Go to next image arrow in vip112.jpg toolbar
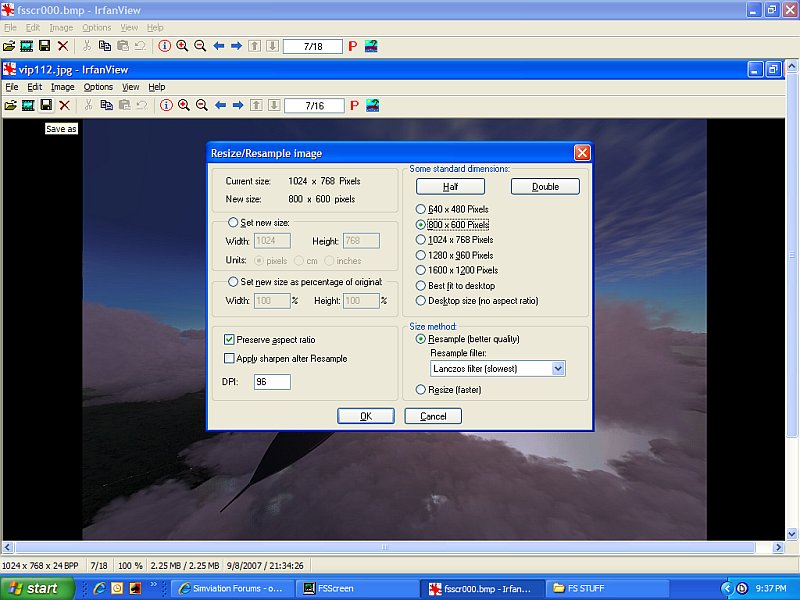Screen dimensions: 800x600 coord(237,105)
